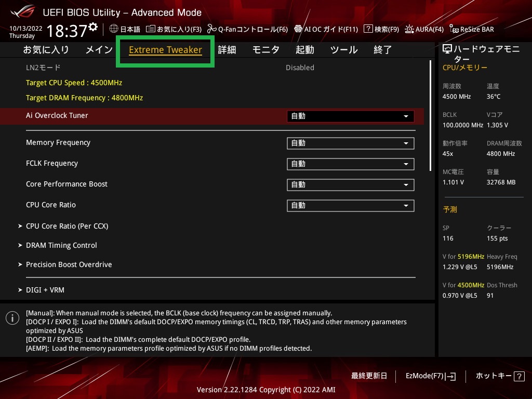Open the お気に入り tab

pyautogui.click(x=46, y=50)
